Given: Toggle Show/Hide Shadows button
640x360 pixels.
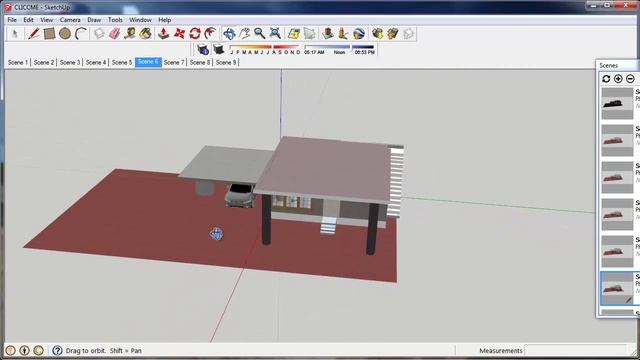Looking at the screenshot, I should coord(219,49).
